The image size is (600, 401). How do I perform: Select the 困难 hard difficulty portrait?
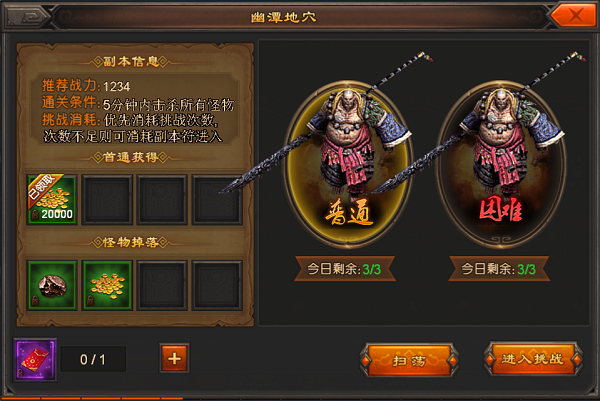[501, 165]
